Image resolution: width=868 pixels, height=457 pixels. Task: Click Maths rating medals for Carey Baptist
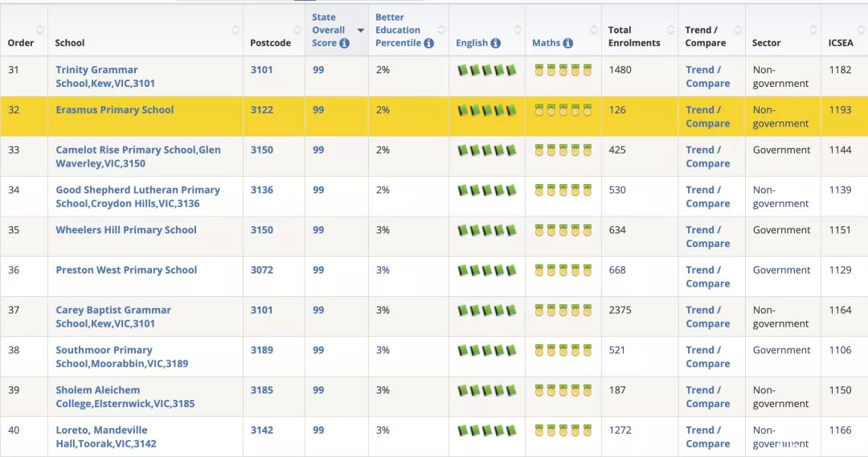[x=563, y=311]
